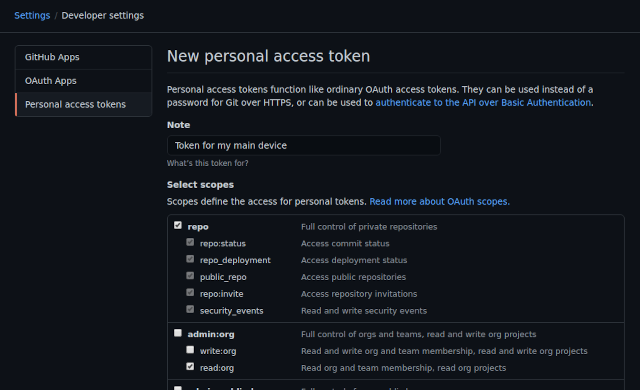The height and width of the screenshot is (390, 640).
Task: Click 'Read org and team membership' description
Action: tap(403, 368)
